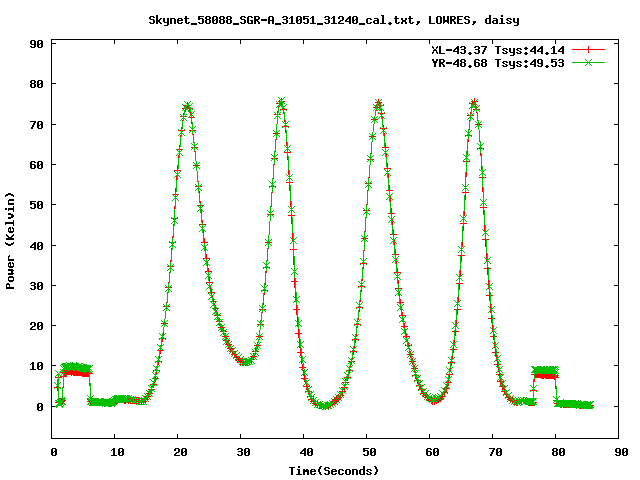Click the legend entry YR-48.68 Tsys:49.53
The height and width of the screenshot is (480, 640).
(498, 63)
